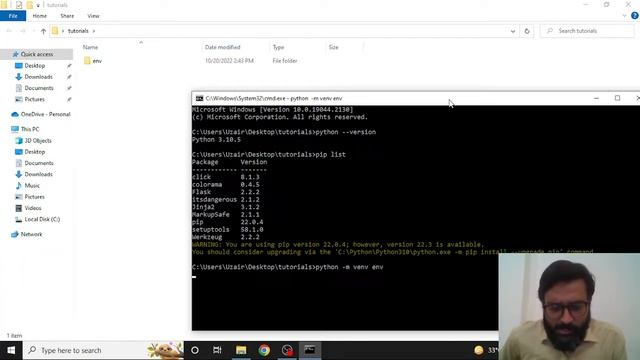Open pinned Pictures under Quick access
Viewport: 640px width, 360px height.
34,99
